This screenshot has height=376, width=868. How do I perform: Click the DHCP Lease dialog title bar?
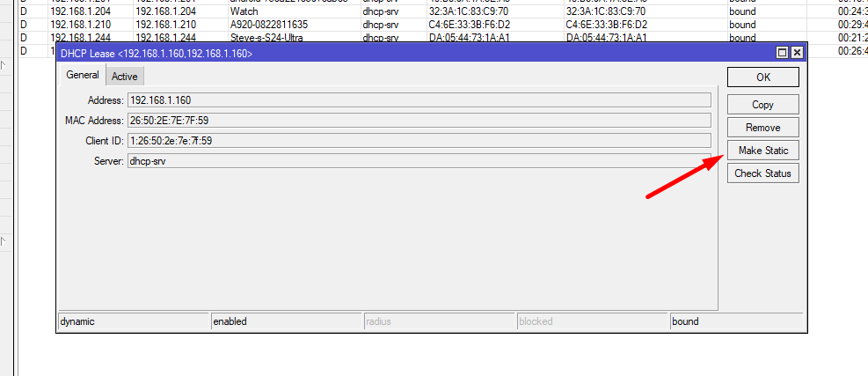click(x=415, y=53)
